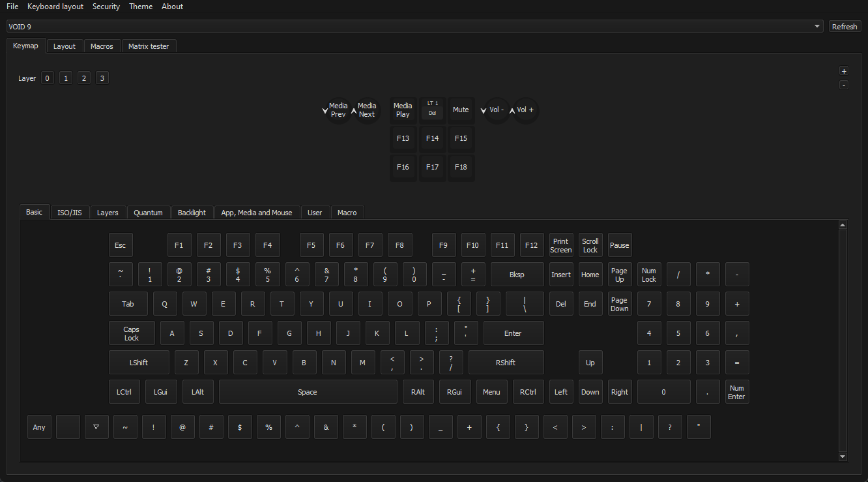Choose the Space keycode
This screenshot has width=868, height=482.
coord(308,392)
